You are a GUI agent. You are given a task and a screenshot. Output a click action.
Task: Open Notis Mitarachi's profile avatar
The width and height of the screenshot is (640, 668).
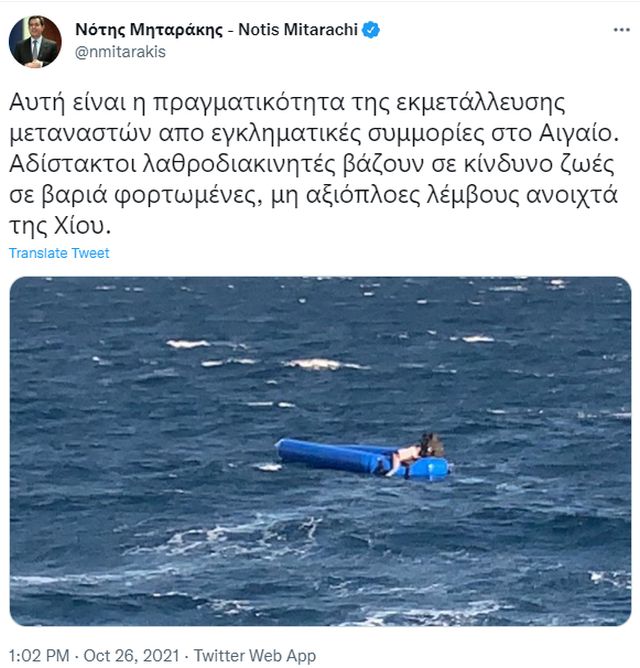click(35, 41)
